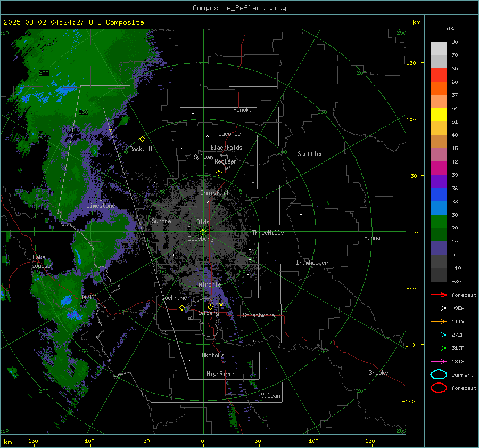Select the bright yellow 54 dBZ swatch
Viewport: 479px width, 448px height.
pyautogui.click(x=439, y=115)
